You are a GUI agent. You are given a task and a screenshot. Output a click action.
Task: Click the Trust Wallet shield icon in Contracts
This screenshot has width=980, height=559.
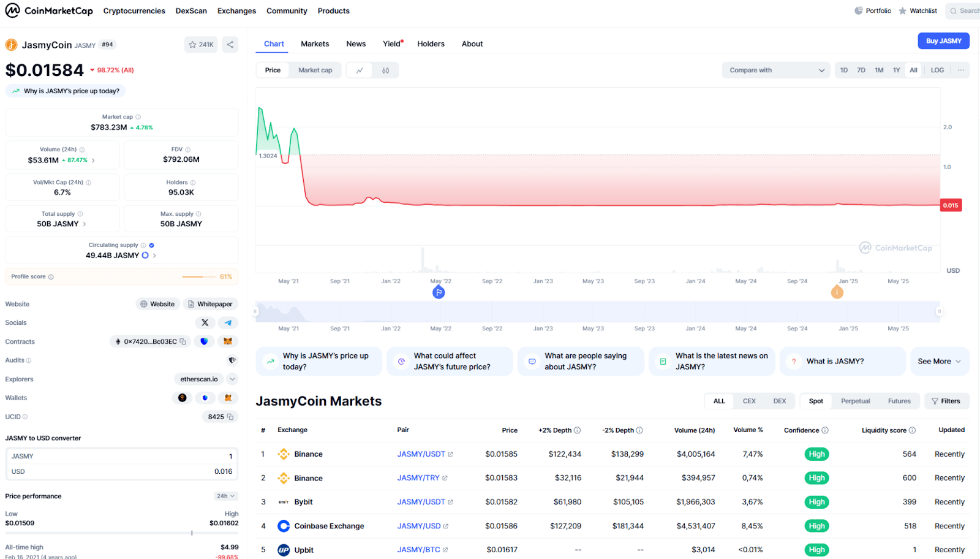[x=204, y=341]
